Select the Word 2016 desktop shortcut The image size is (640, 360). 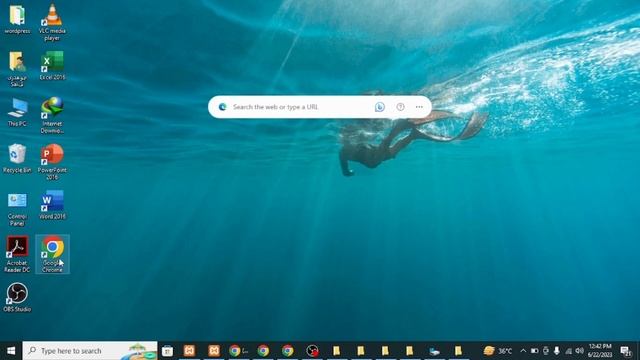click(52, 205)
